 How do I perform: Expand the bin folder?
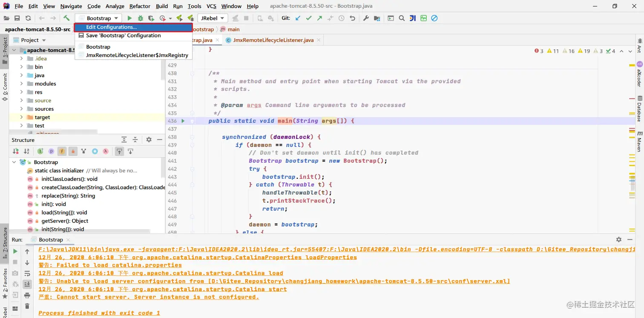(x=22, y=67)
